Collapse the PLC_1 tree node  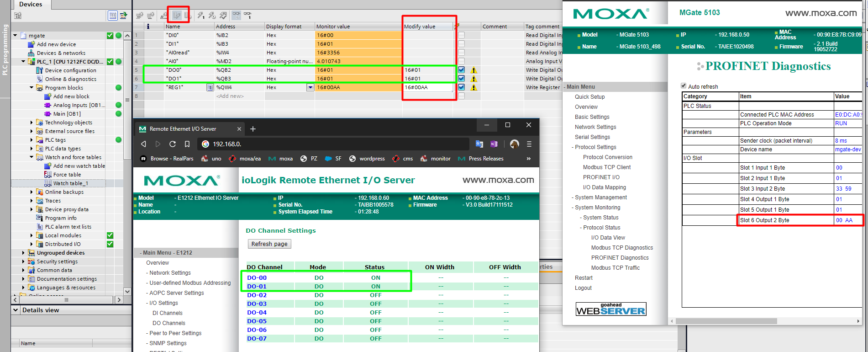click(23, 61)
